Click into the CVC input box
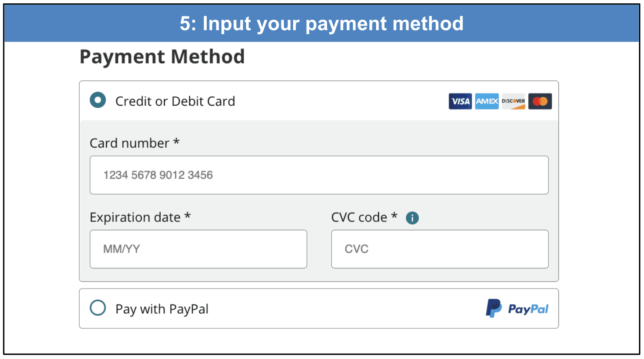 (x=439, y=249)
